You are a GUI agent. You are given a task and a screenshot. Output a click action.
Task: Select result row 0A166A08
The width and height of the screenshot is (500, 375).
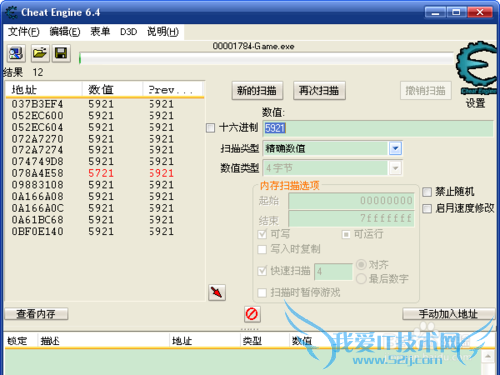105,197
